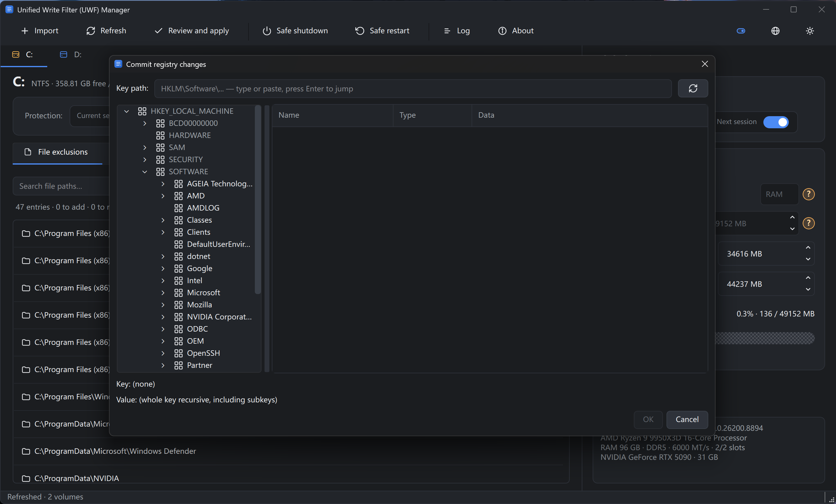The width and height of the screenshot is (836, 504).
Task: Select the OpenSSH registry key
Action: click(x=203, y=353)
